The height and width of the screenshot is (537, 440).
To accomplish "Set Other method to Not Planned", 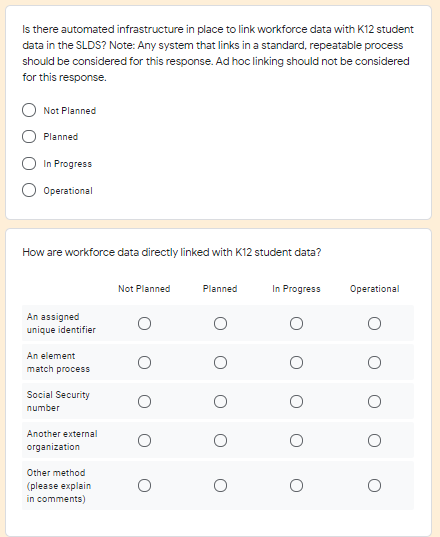I will 144,486.
